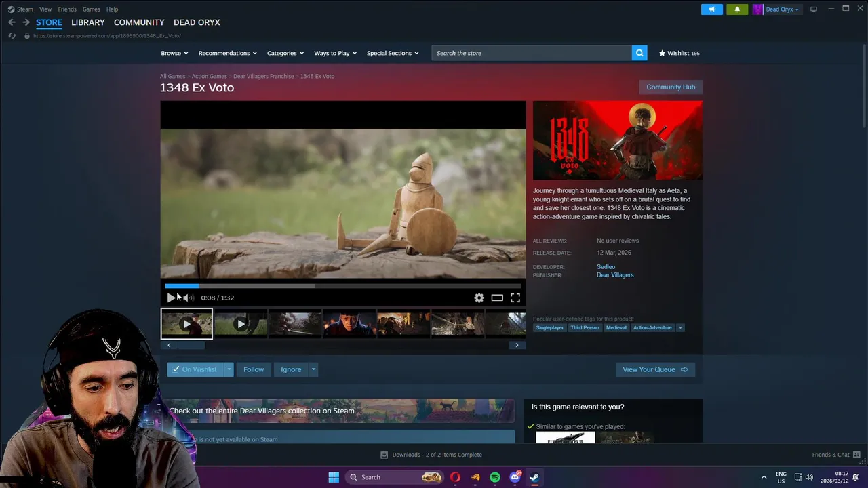
Task: Open the Community Hub
Action: (x=671, y=87)
